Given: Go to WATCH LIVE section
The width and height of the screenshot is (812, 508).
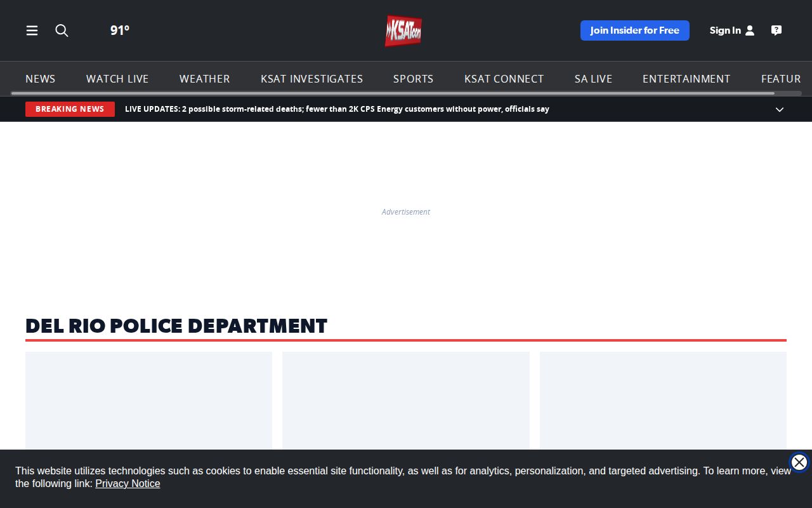Looking at the screenshot, I should 117,79.
